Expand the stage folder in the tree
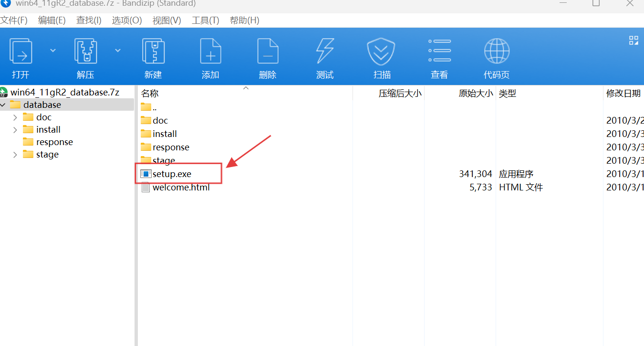The image size is (644, 346). point(15,155)
